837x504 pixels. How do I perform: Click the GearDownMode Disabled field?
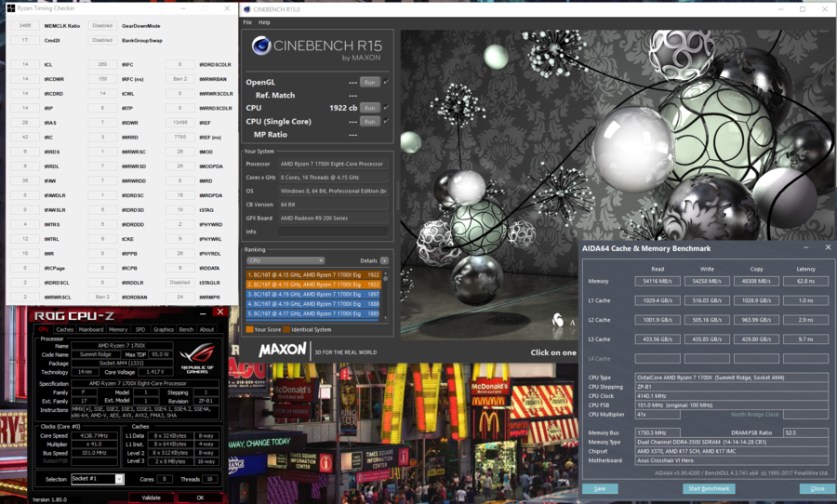click(x=102, y=26)
